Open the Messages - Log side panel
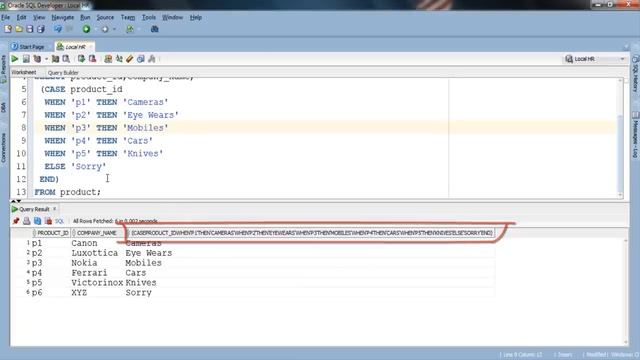The width and height of the screenshot is (640, 360). coord(636,136)
